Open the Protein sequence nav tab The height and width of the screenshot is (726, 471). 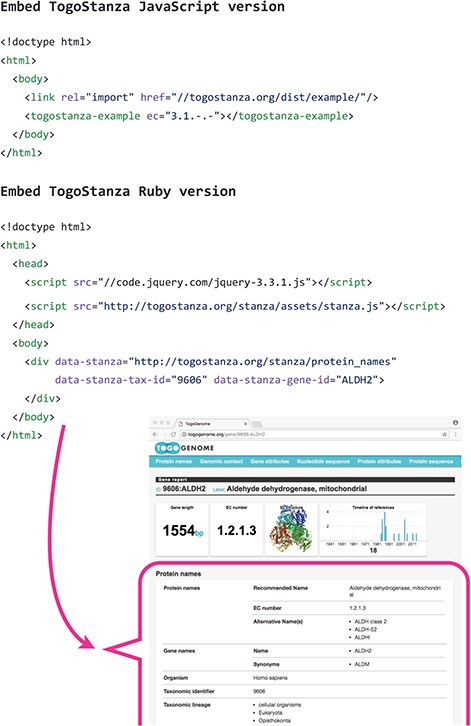(431, 461)
